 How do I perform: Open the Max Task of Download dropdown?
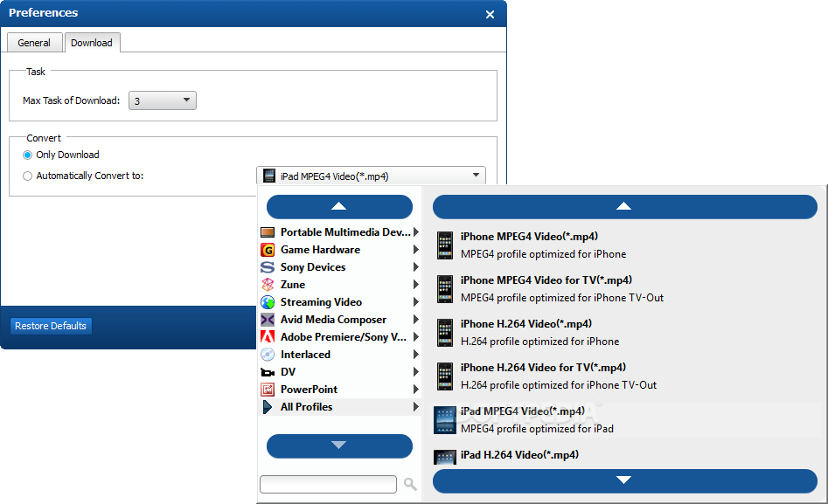click(x=163, y=100)
